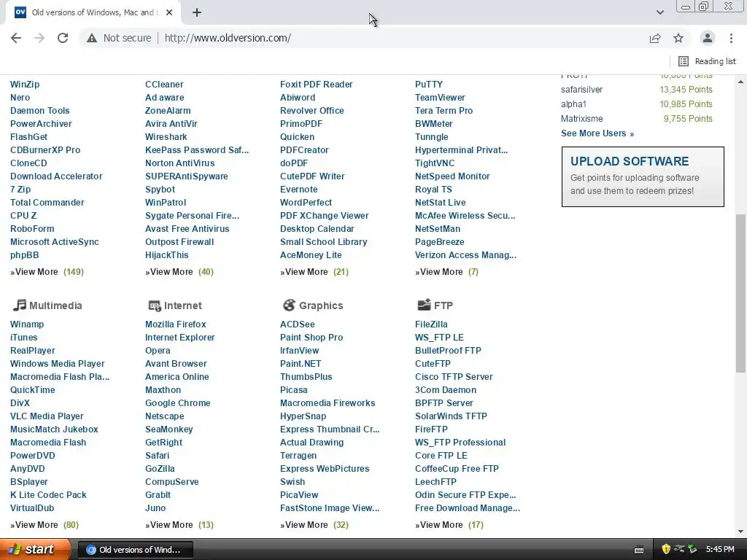Screen dimensions: 747x560
Task: Click the system clock showing 5:45 PM
Action: [720, 549]
